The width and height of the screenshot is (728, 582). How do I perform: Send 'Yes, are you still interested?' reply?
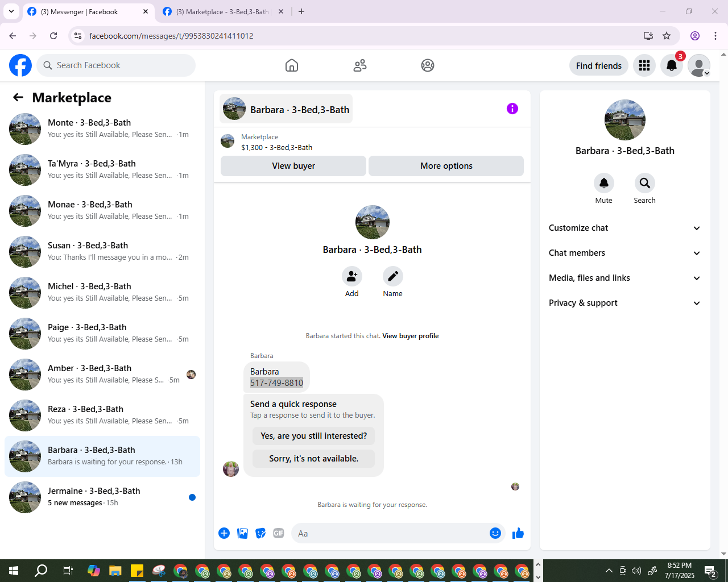[314, 436]
